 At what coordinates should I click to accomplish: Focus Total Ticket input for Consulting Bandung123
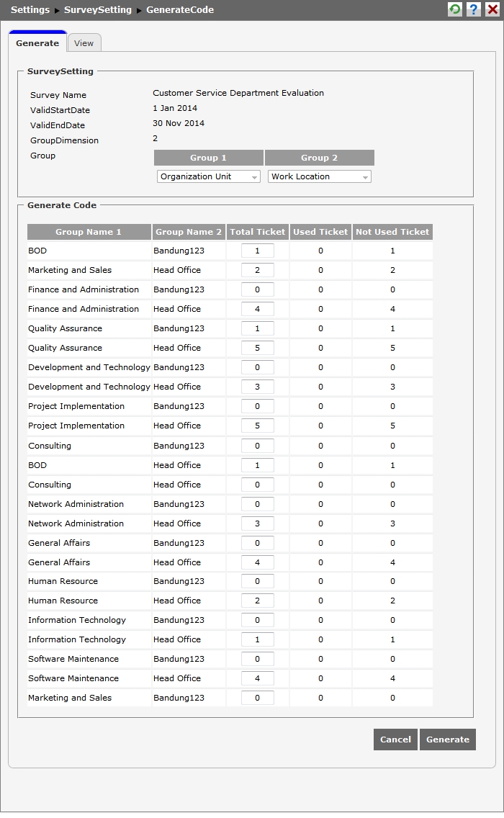click(258, 446)
